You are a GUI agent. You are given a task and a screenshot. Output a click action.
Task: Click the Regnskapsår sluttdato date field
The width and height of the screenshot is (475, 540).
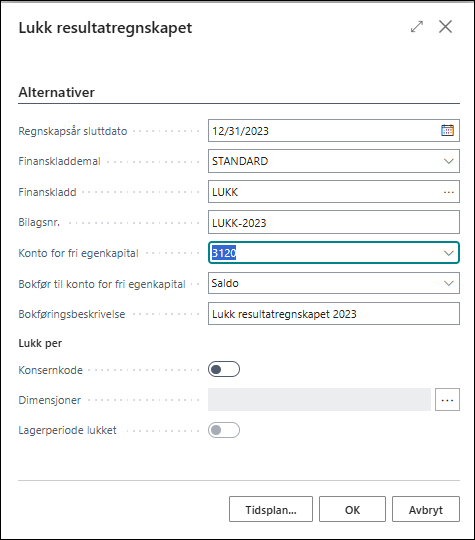click(324, 131)
